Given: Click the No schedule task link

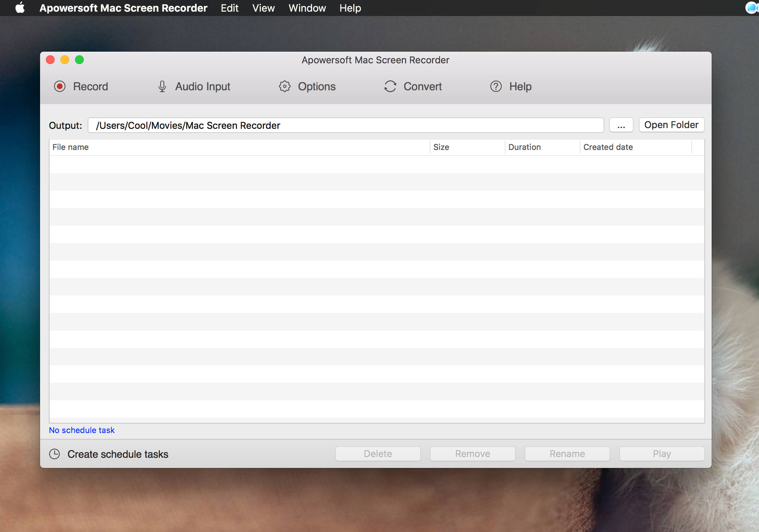Looking at the screenshot, I should 82,430.
